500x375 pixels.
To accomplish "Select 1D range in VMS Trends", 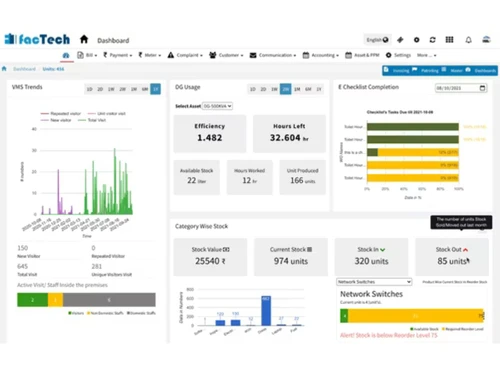I will pos(89,89).
